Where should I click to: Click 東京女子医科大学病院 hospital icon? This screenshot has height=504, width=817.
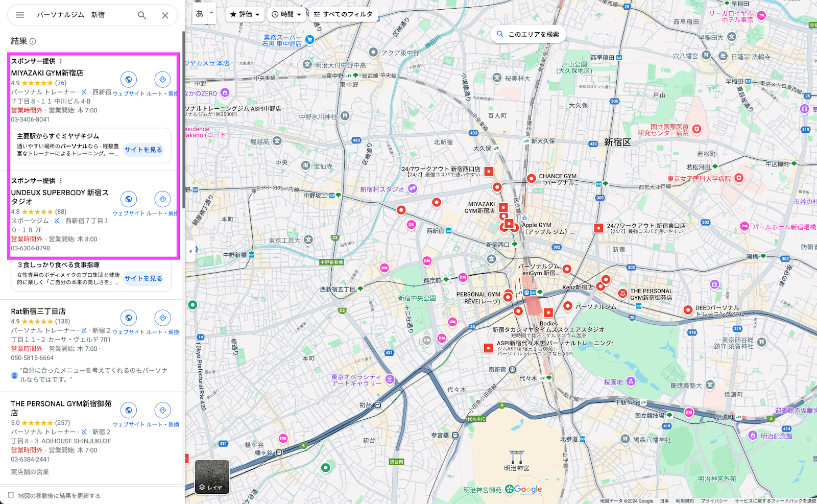[x=739, y=178]
